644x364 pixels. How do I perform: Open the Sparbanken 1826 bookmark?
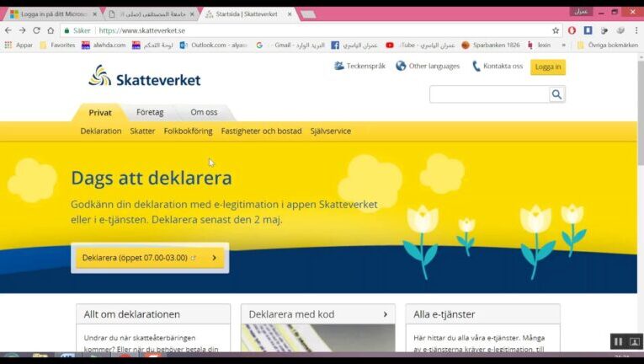click(x=491, y=45)
